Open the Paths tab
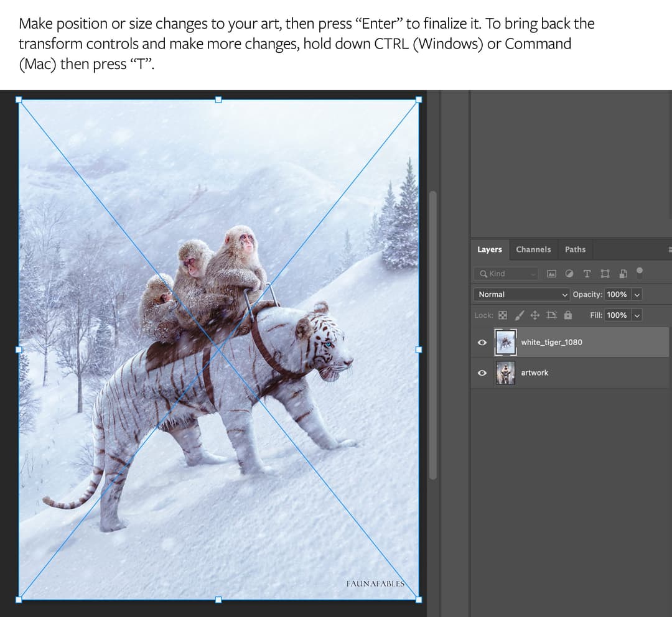Screen dimensions: 672x617 point(575,249)
